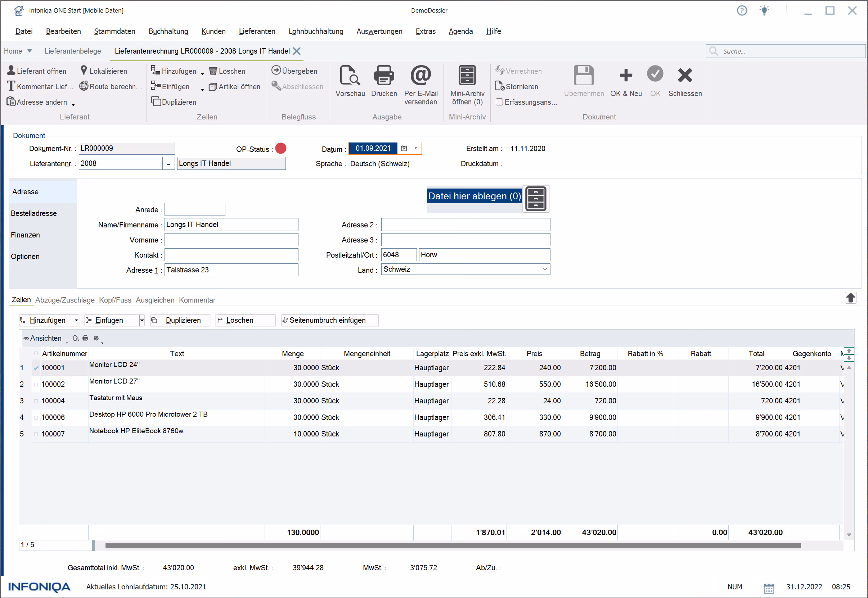Image resolution: width=868 pixels, height=598 pixels.
Task: Delete row with ribbon Löschen
Action: click(227, 71)
